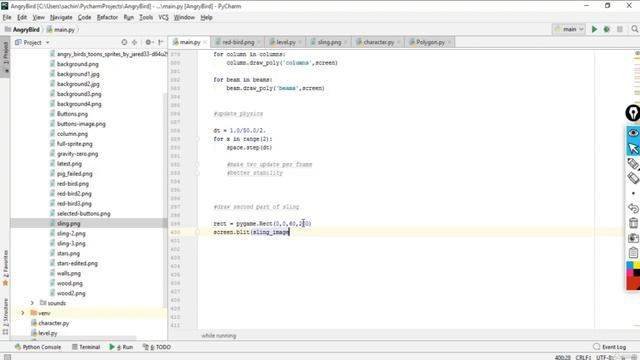
Task: Switch to character.py editor tab
Action: [x=378, y=42]
